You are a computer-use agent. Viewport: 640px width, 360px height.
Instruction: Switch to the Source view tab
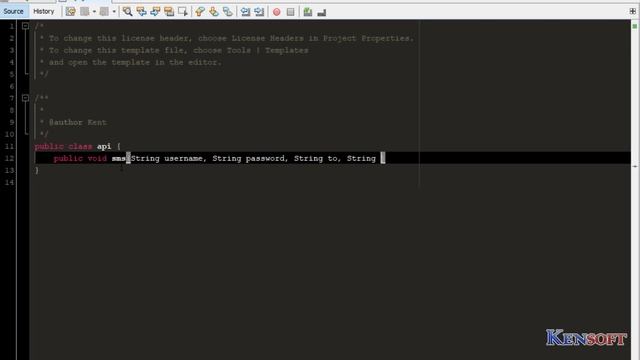13,11
